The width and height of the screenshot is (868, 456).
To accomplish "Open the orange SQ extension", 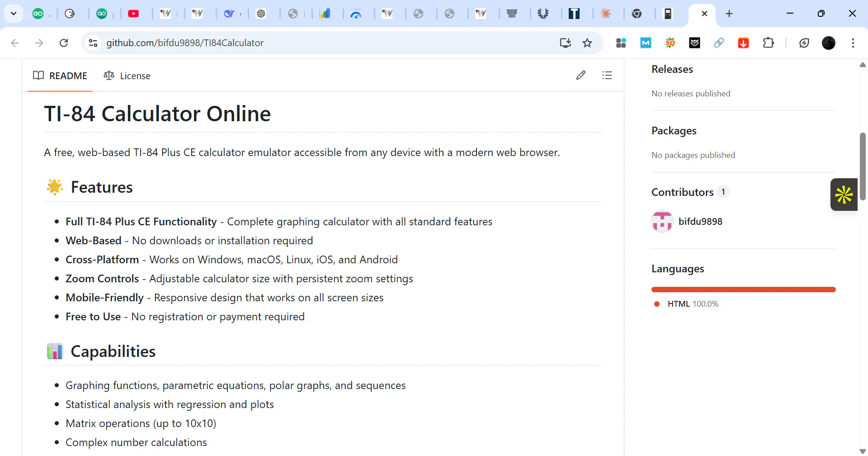I will (x=670, y=43).
